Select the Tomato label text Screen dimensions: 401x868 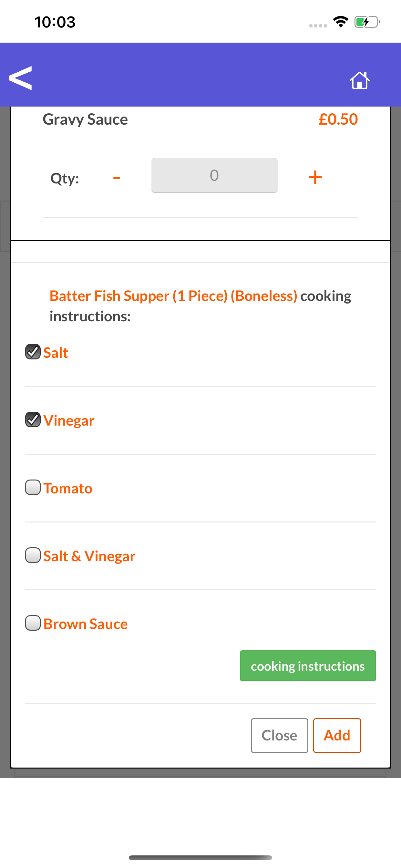click(x=68, y=488)
